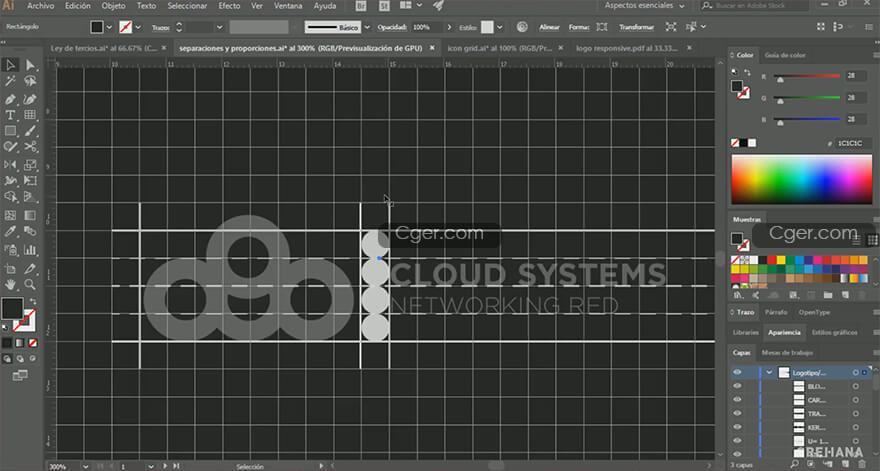Viewport: 880px width, 471px height.
Task: Hide the TRA... sublayer eye icon
Action: (737, 413)
